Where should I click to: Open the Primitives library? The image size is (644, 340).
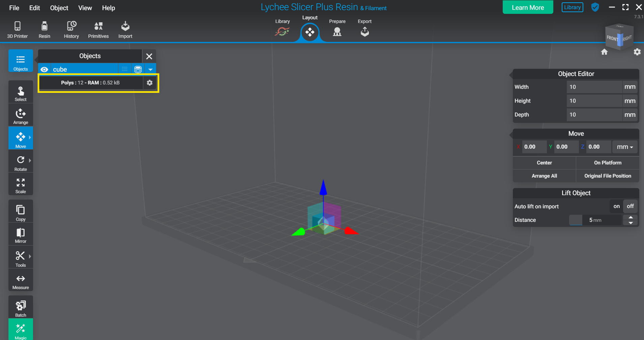98,29
